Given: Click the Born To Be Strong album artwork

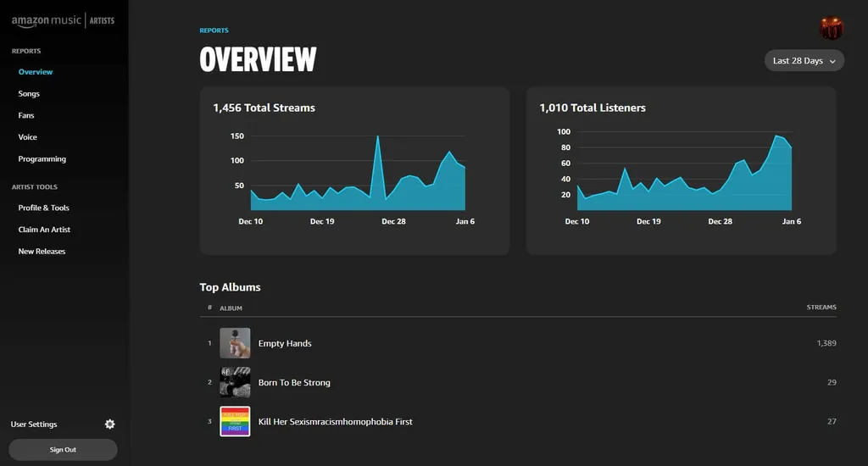Looking at the screenshot, I should click(235, 382).
